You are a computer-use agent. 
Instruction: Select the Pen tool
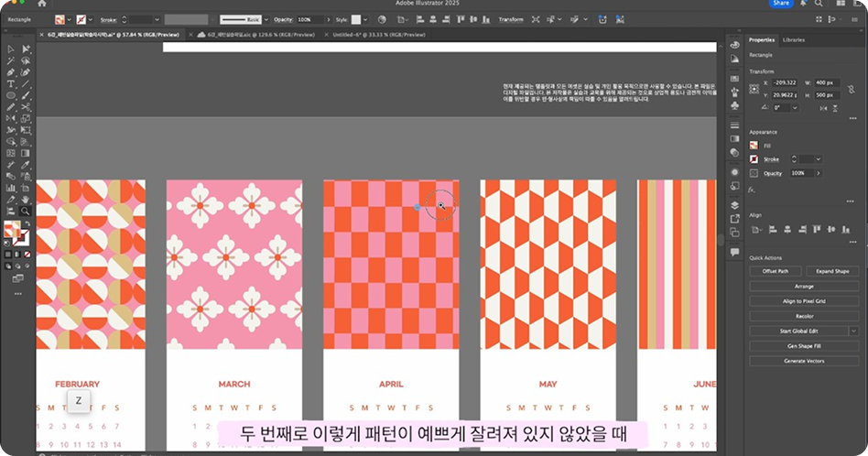[11, 72]
